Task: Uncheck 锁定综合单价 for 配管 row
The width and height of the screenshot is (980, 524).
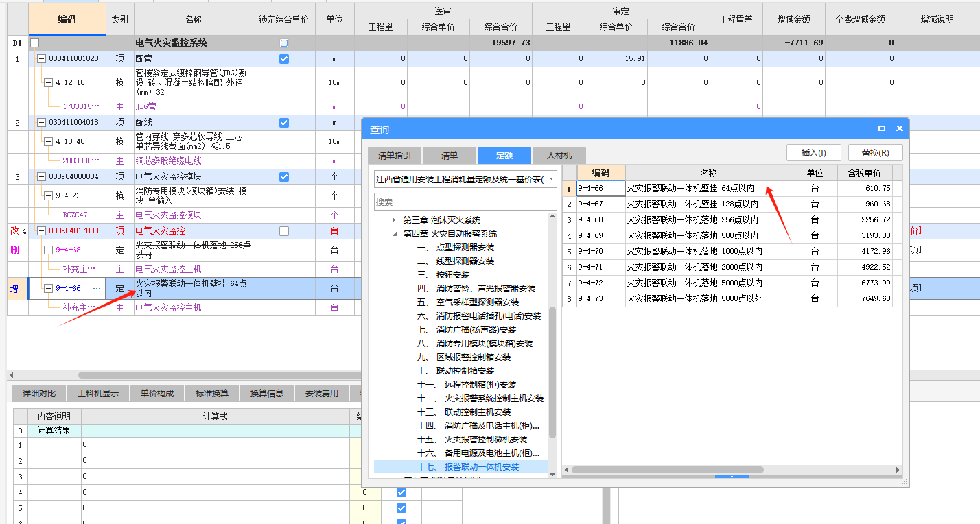Action: tap(284, 59)
